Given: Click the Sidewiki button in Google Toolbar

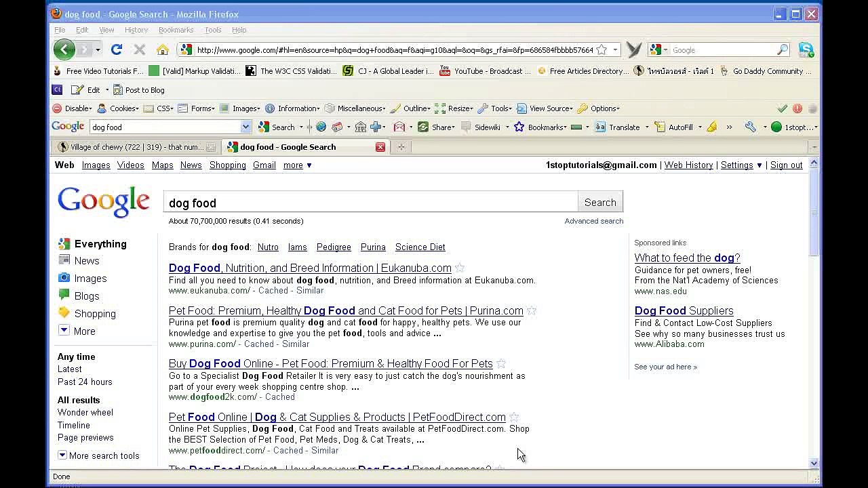Looking at the screenshot, I should coord(481,127).
